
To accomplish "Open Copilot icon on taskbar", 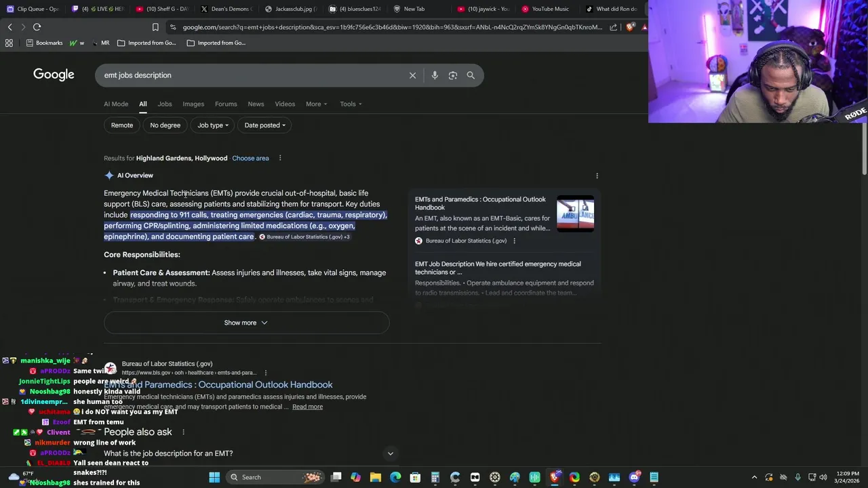I will coord(356,477).
